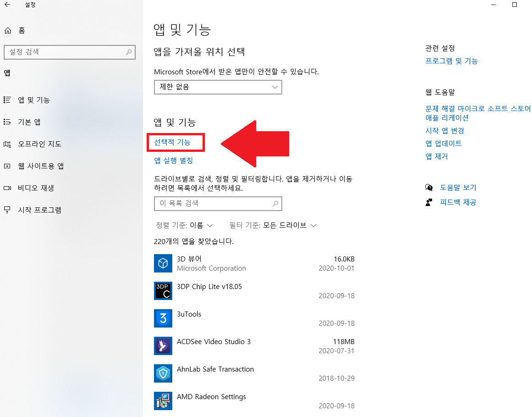
Task: Click the 기본 앱 sidebar icon
Action: 7,122
